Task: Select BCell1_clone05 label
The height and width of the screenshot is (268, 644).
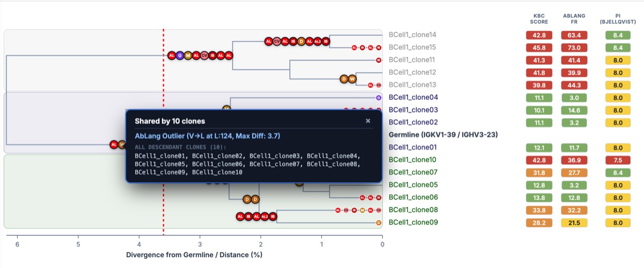Action: 413,185
